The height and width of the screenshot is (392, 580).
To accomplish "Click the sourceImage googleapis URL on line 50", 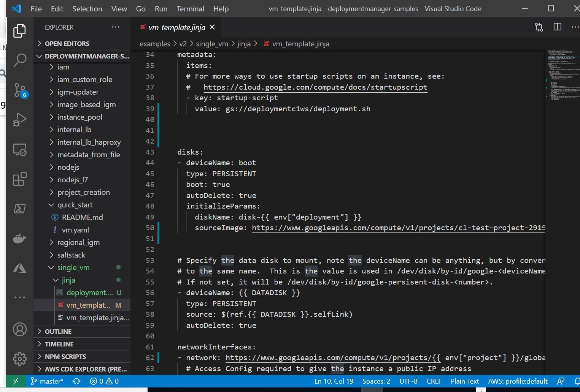I will 398,228.
